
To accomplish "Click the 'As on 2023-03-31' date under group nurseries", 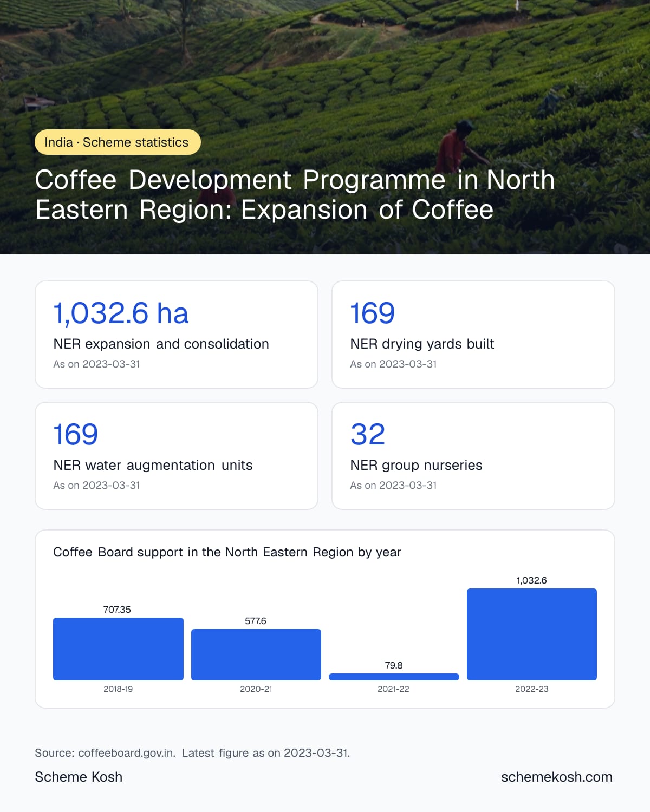I will coord(393,485).
